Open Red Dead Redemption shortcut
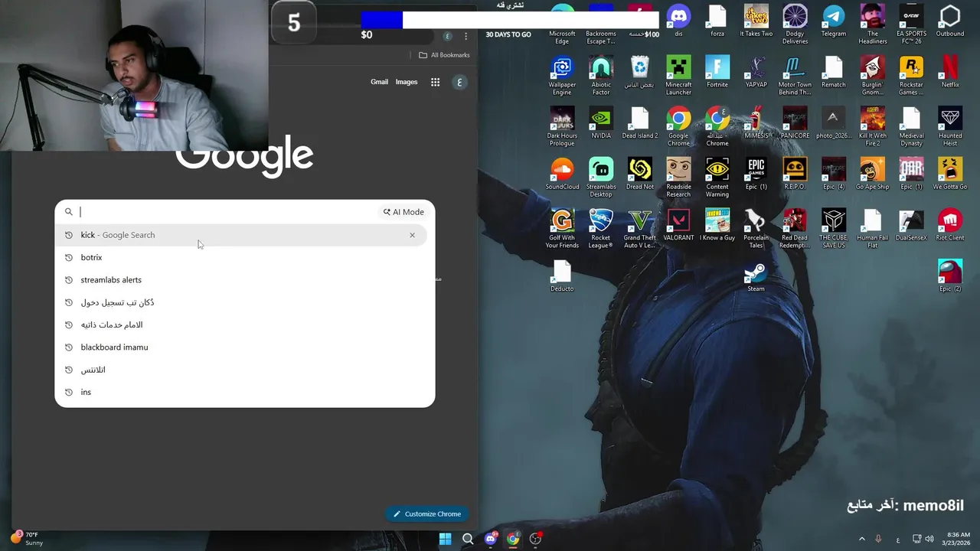This screenshot has width=980, height=551. click(x=795, y=229)
